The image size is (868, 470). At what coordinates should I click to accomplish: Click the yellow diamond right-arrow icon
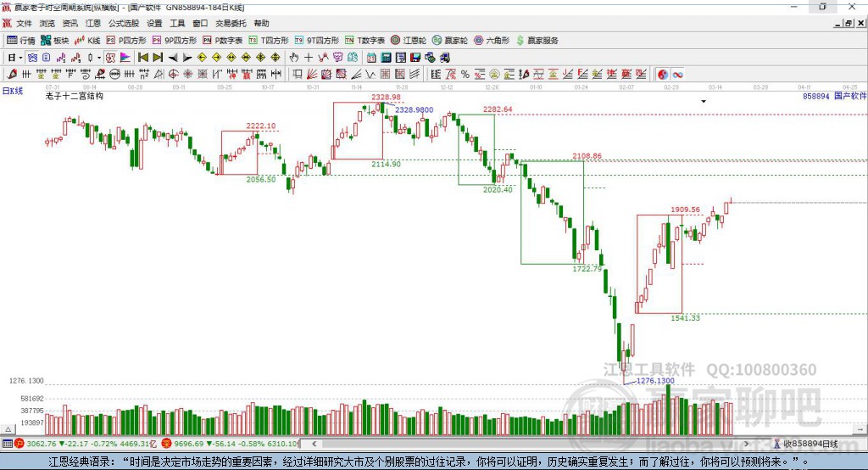point(216,58)
